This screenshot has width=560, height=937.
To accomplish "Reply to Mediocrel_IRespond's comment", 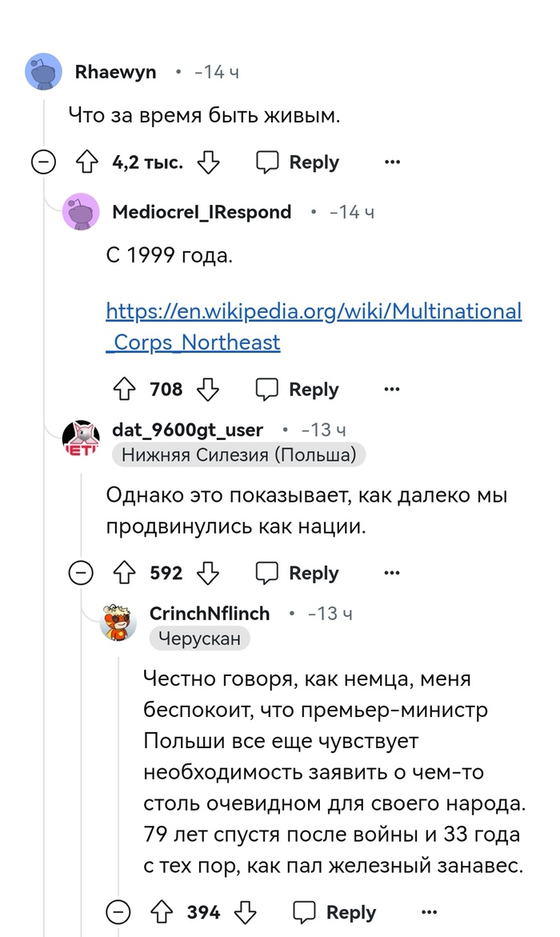I will (x=298, y=390).
